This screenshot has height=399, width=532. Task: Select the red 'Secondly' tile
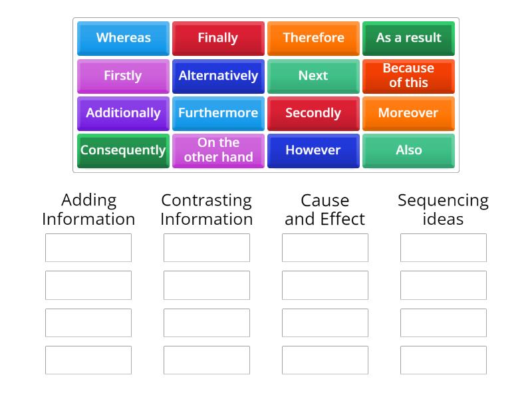pyautogui.click(x=313, y=113)
